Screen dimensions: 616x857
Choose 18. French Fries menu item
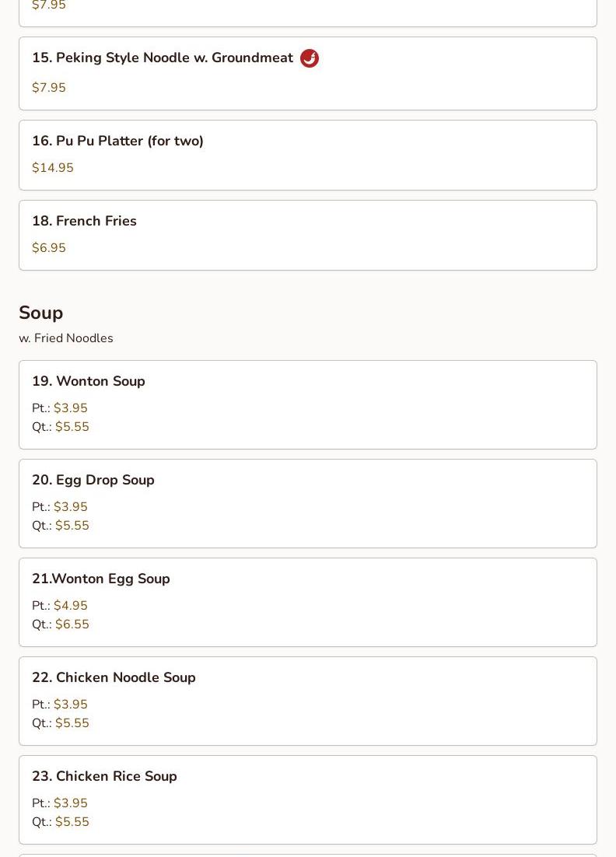pos(308,235)
